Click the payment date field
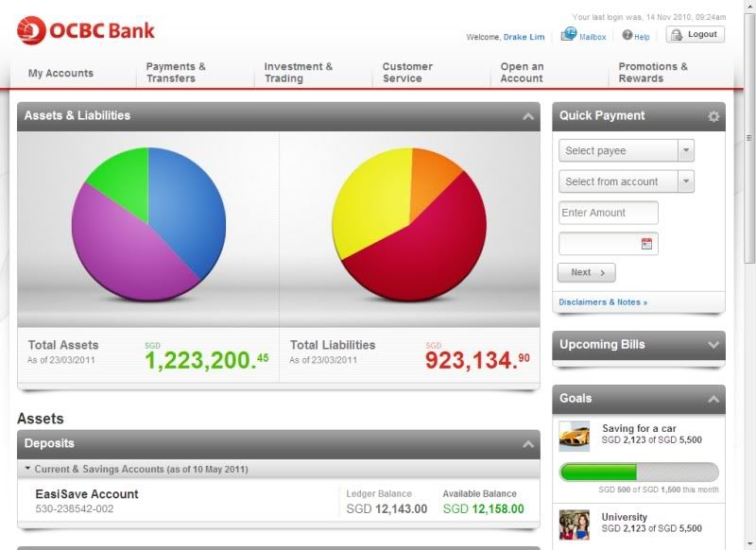Viewport: 756px width, 550px height. point(608,244)
